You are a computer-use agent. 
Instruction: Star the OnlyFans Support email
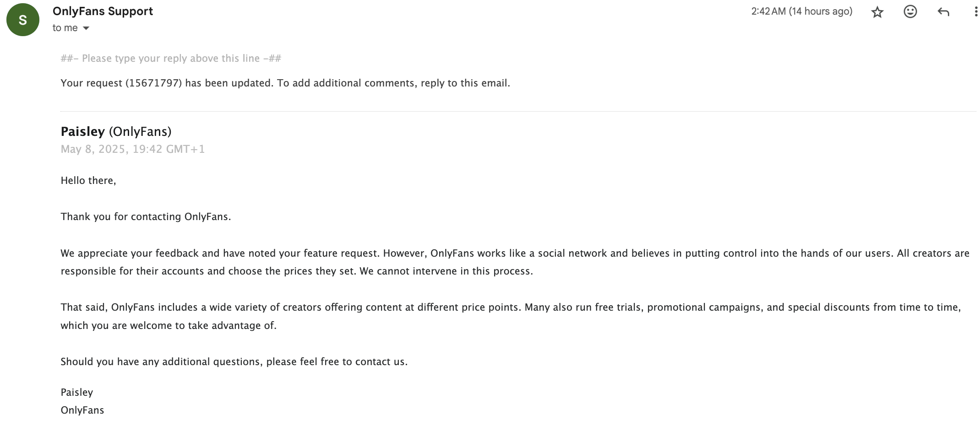(x=877, y=12)
